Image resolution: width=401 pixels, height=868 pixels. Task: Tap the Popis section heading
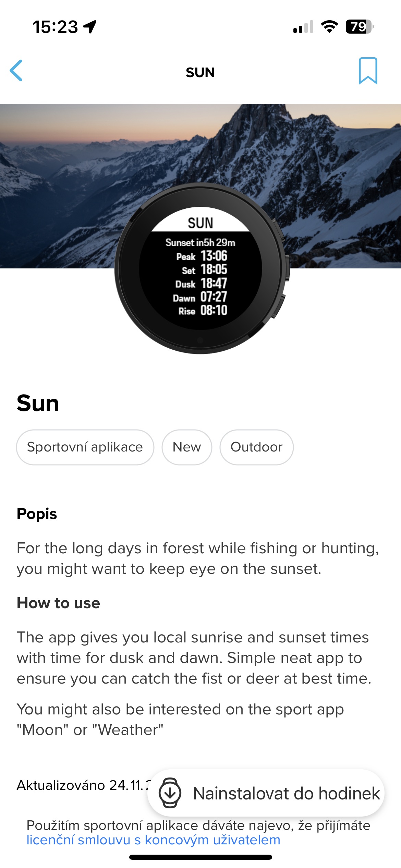click(37, 514)
